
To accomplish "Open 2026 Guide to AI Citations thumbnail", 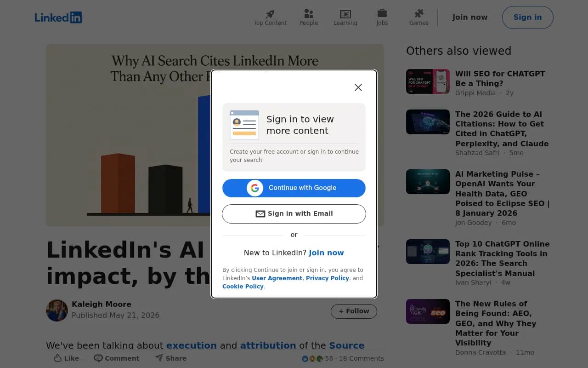I will point(428,122).
